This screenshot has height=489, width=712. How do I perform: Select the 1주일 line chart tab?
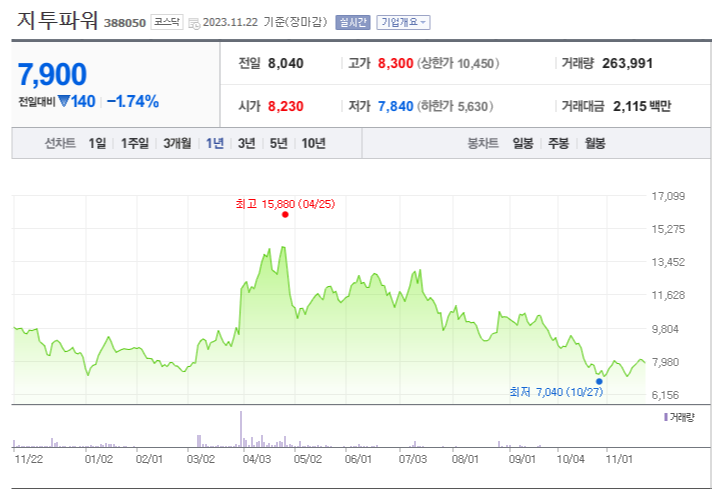134,143
